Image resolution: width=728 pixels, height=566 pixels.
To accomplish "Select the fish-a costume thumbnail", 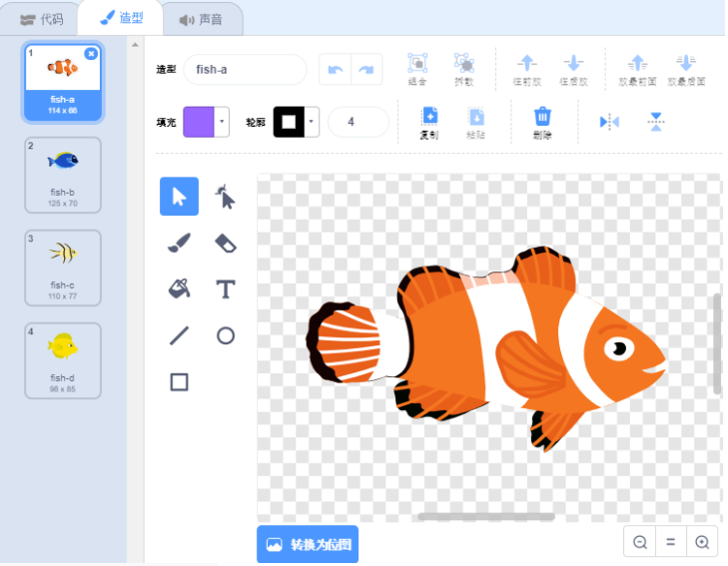I will pos(63,82).
